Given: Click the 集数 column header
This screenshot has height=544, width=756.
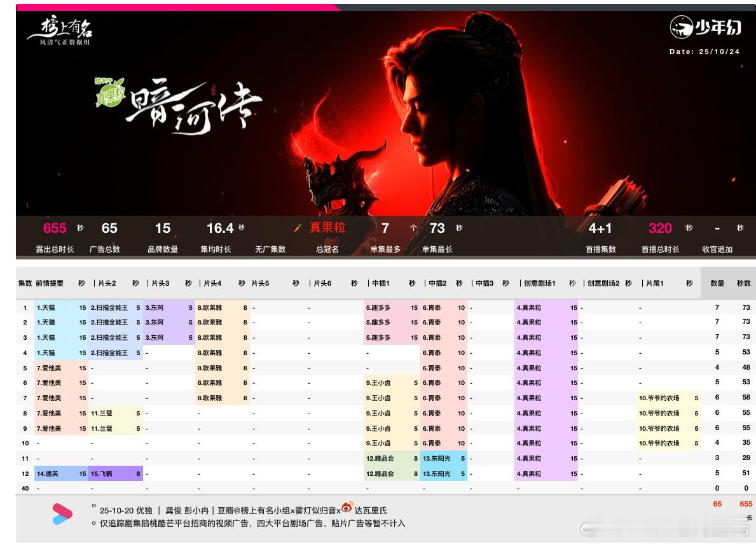Looking at the screenshot, I should 25,283.
